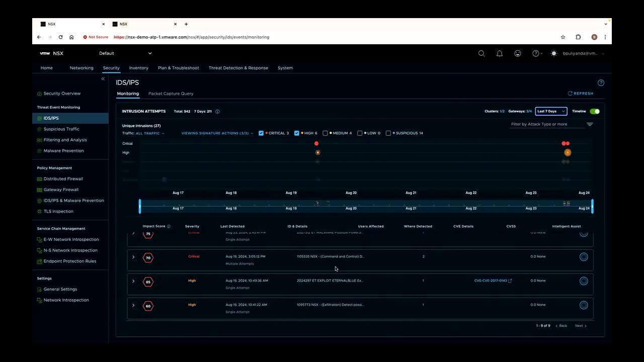The height and width of the screenshot is (362, 644).
Task: Click the search magnifier icon in header
Action: (481, 53)
